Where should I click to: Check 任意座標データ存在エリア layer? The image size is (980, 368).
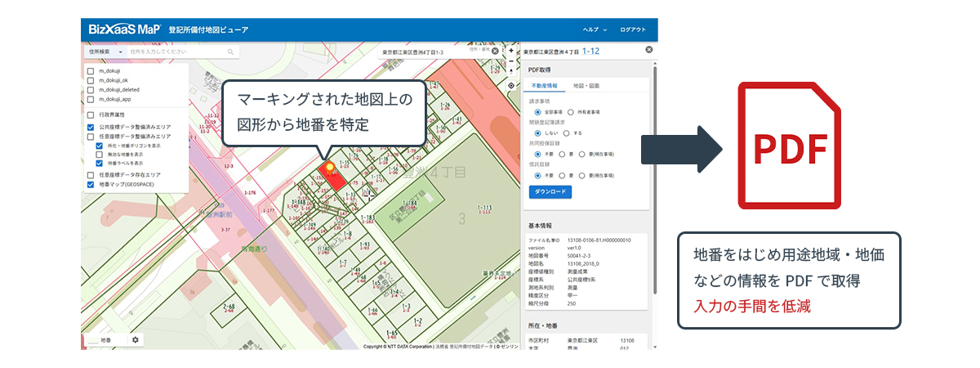pos(91,175)
